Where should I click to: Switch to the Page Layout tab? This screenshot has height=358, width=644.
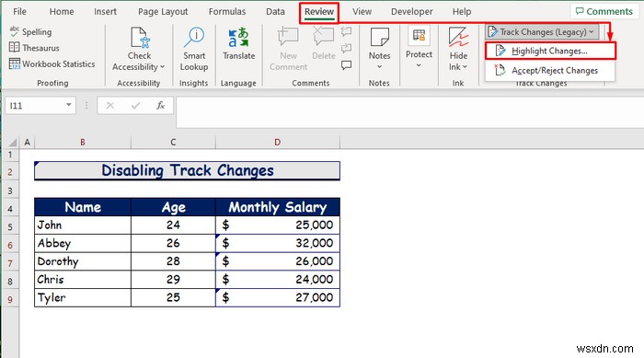tap(163, 12)
